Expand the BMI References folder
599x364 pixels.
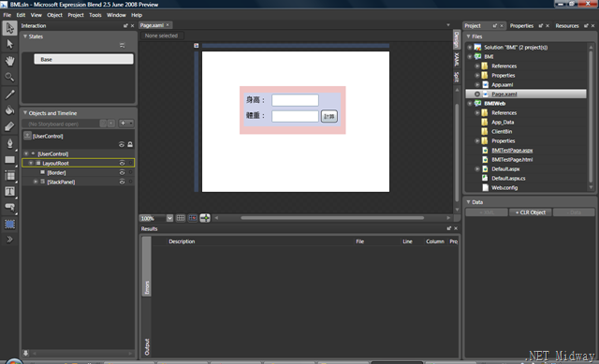[x=476, y=66]
